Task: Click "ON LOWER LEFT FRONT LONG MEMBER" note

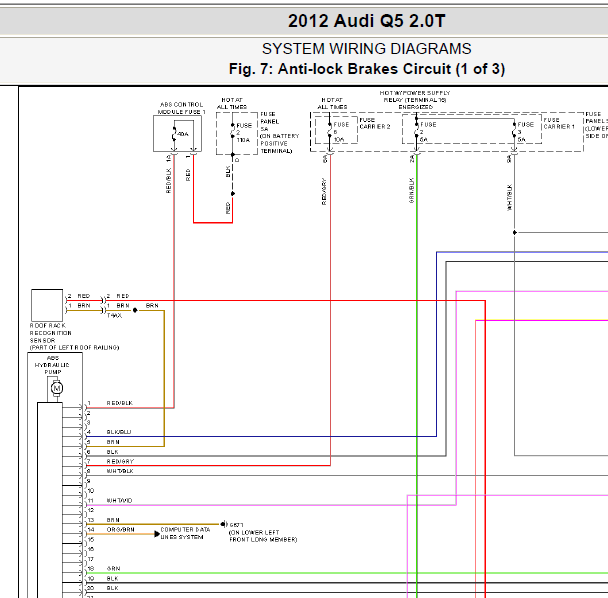Action: (263, 536)
